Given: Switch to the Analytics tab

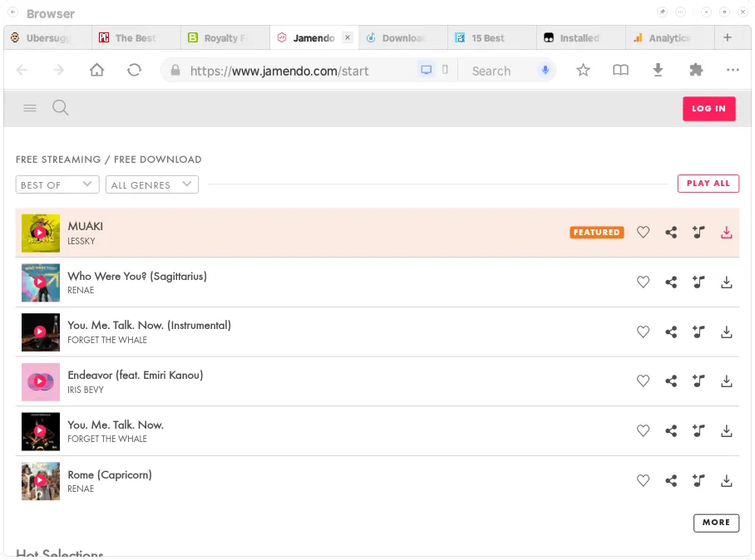Looking at the screenshot, I should click(669, 37).
